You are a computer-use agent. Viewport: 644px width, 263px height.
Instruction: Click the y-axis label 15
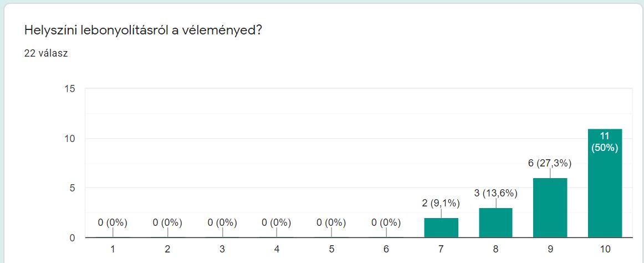pos(70,89)
